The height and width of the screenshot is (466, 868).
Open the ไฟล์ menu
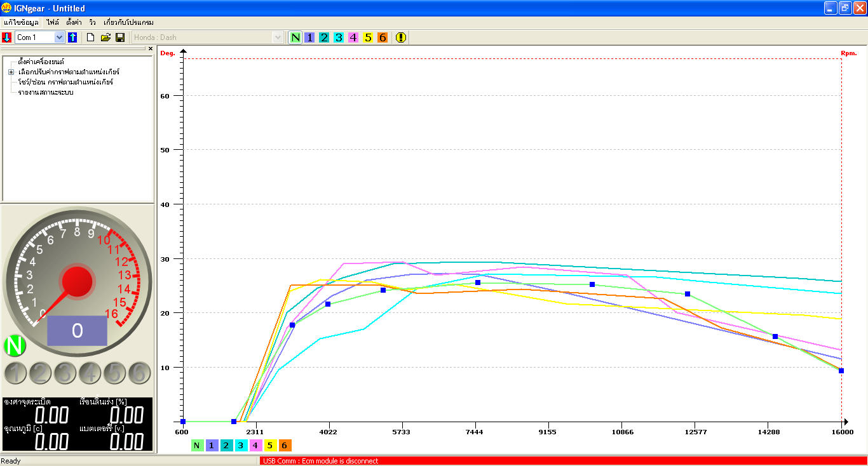pos(53,22)
